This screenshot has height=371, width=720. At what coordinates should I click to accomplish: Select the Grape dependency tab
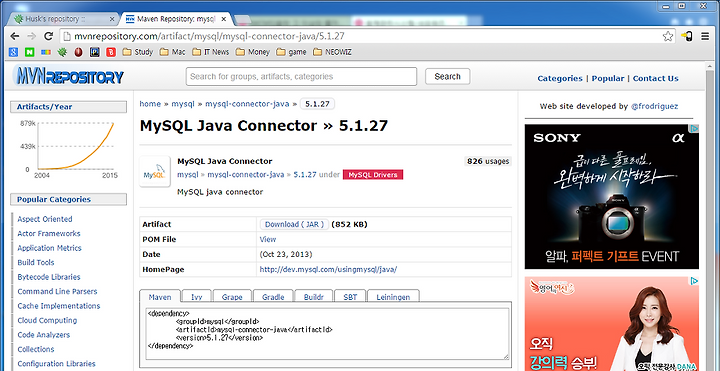coord(232,297)
